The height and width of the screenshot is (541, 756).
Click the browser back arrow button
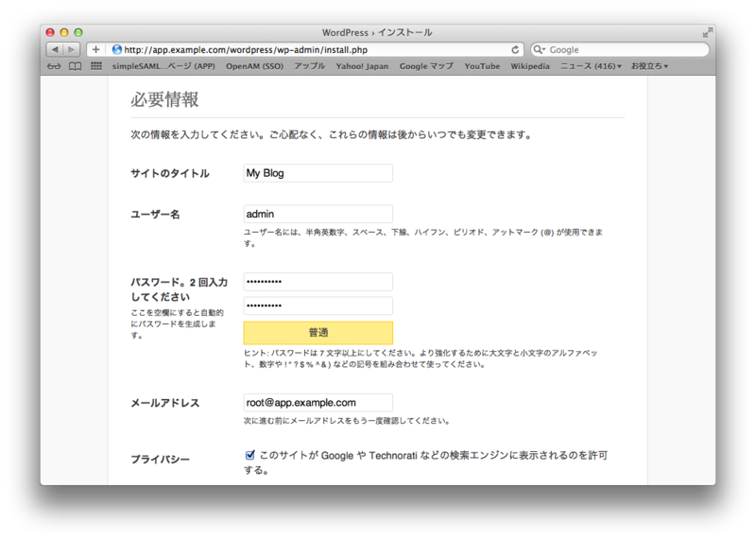pos(55,49)
